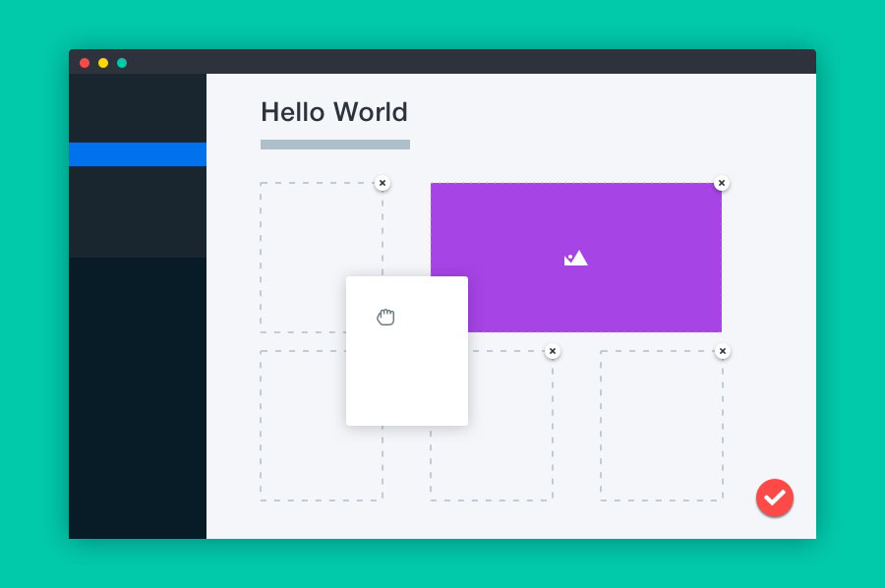Select the highlighted blue sidebar item
Viewport: 885px width, 588px height.
tap(138, 154)
